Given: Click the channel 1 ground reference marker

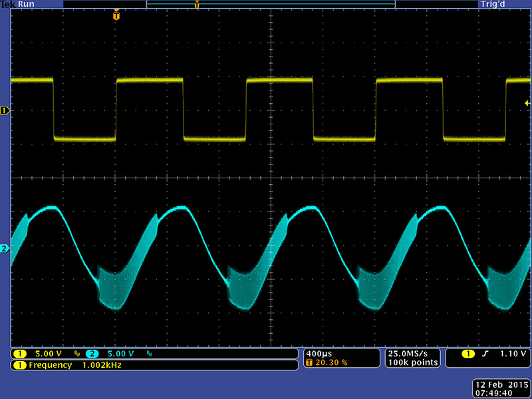Looking at the screenshot, I should [5, 110].
